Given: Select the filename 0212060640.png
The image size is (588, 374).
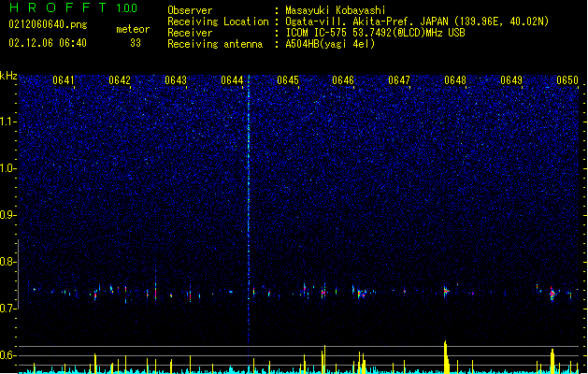Looking at the screenshot, I should [x=48, y=24].
